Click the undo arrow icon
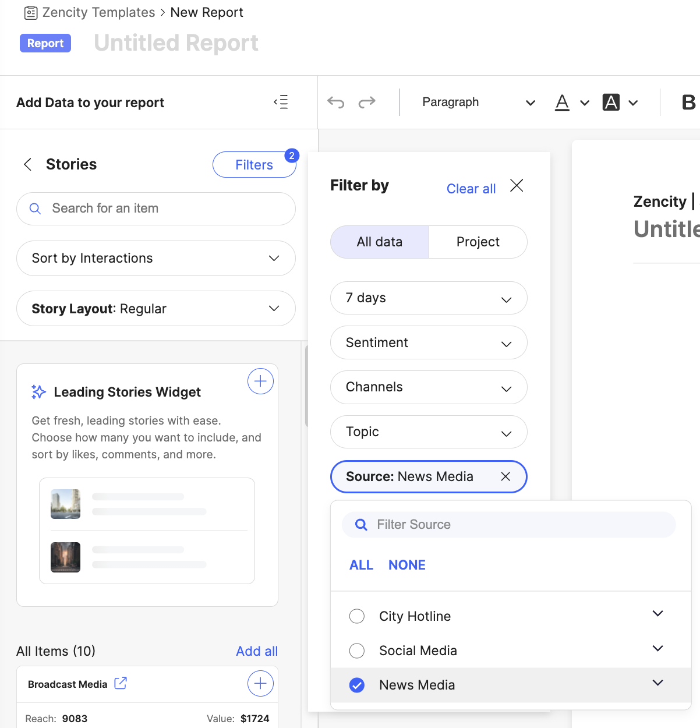Viewport: 700px width, 728px height. 336,103
